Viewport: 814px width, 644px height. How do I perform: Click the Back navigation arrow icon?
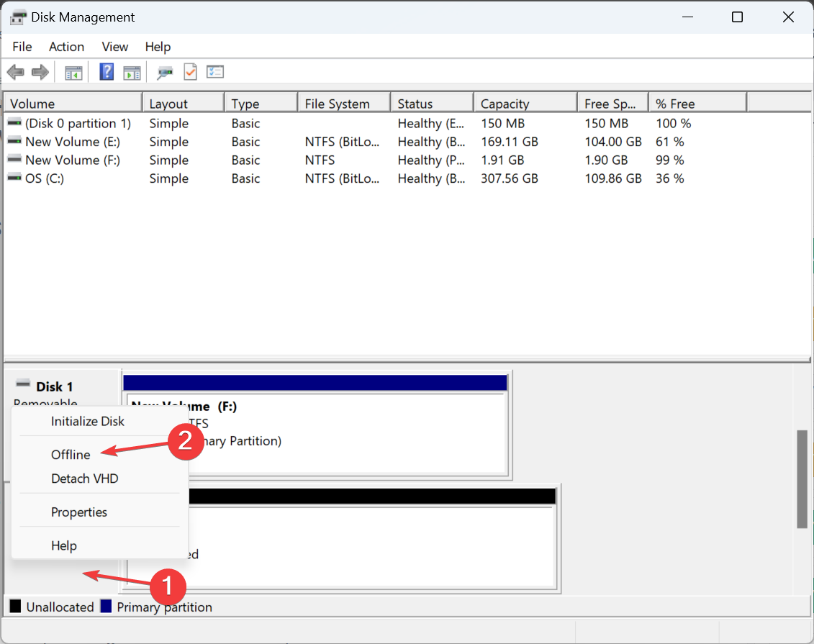(15, 71)
